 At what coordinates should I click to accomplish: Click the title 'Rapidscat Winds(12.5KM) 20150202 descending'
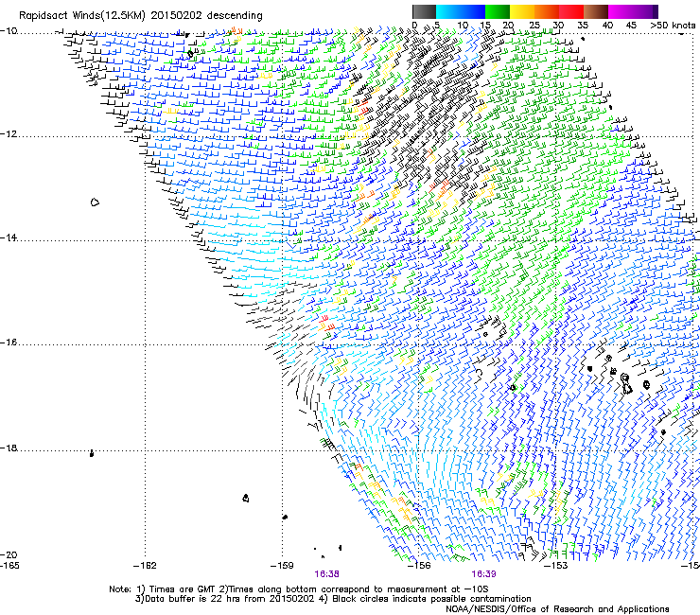(141, 16)
